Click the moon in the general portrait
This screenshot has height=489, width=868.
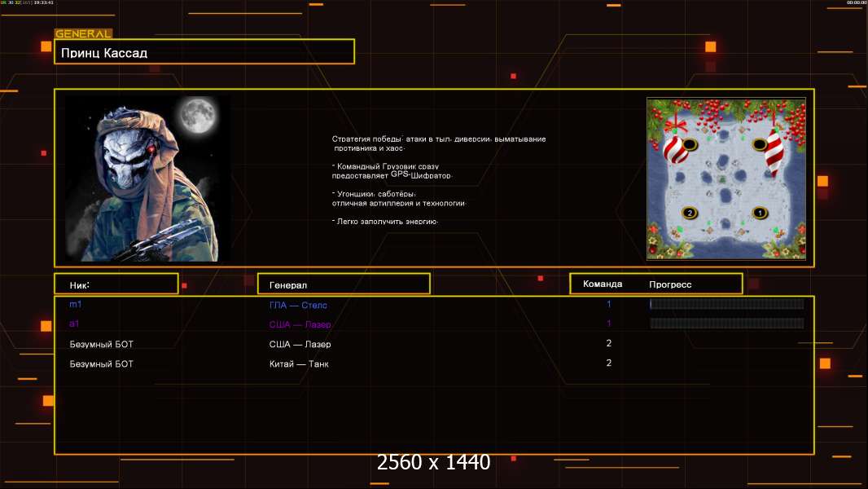click(x=198, y=115)
